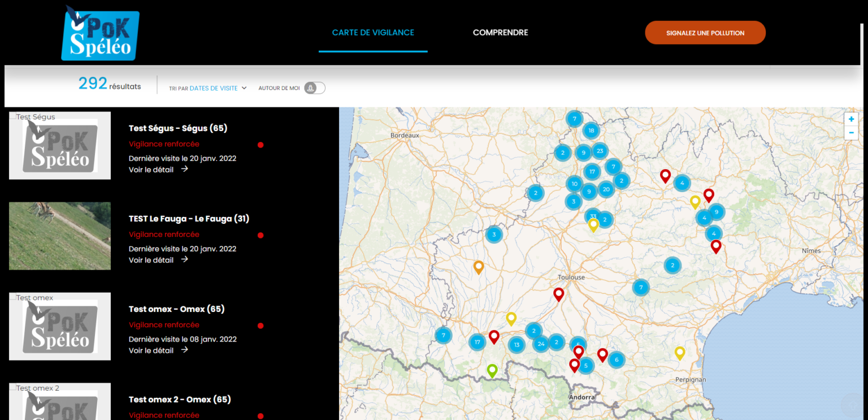
Task: Open the cluster marker labeled 20
Action: click(606, 189)
